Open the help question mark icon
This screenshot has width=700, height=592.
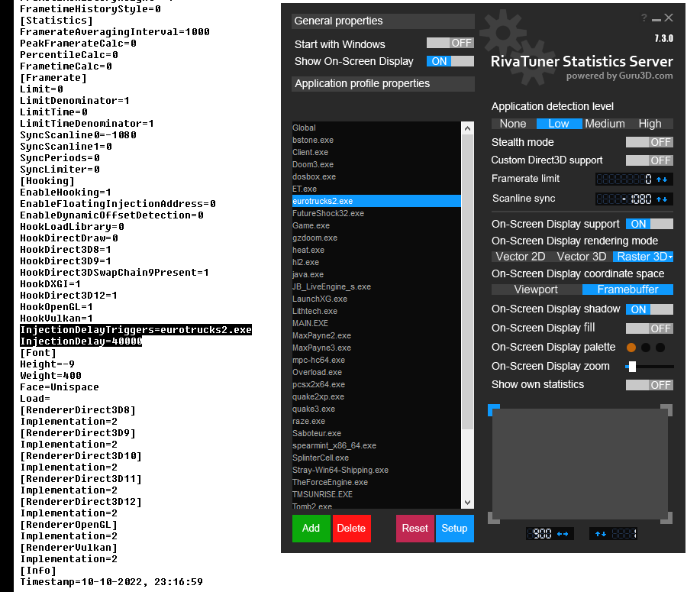pyautogui.click(x=644, y=18)
